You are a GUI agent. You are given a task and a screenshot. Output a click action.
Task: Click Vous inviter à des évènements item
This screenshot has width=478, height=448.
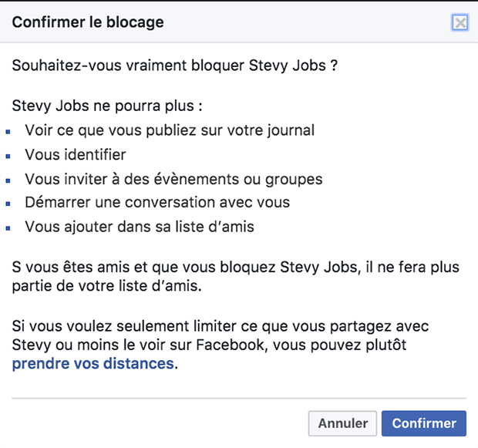click(x=173, y=180)
